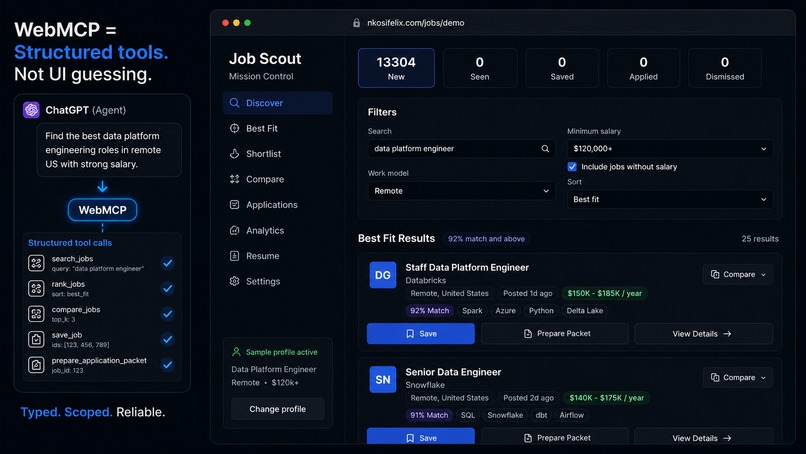This screenshot has height=454, width=806.
Task: Open the Sort Best fit dropdown
Action: pos(670,199)
